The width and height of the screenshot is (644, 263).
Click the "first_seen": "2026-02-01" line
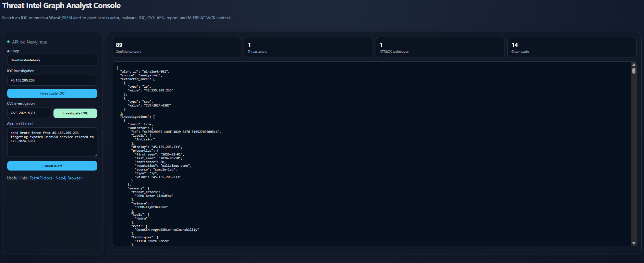(159, 154)
